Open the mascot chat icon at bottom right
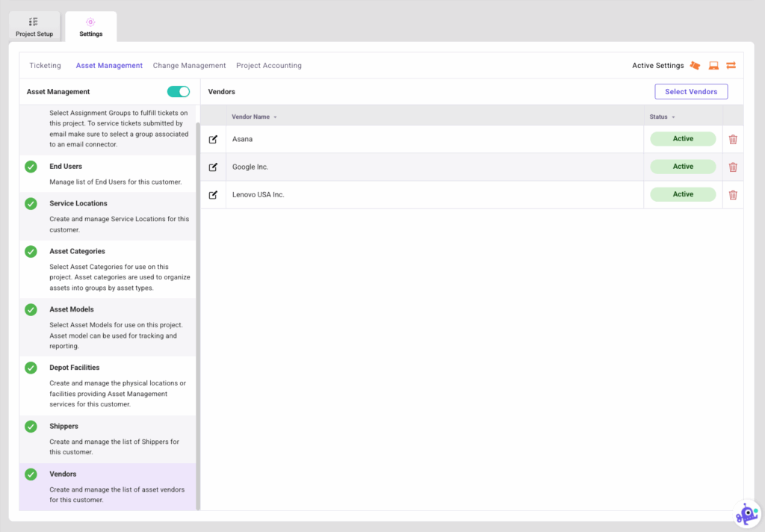 tap(746, 513)
